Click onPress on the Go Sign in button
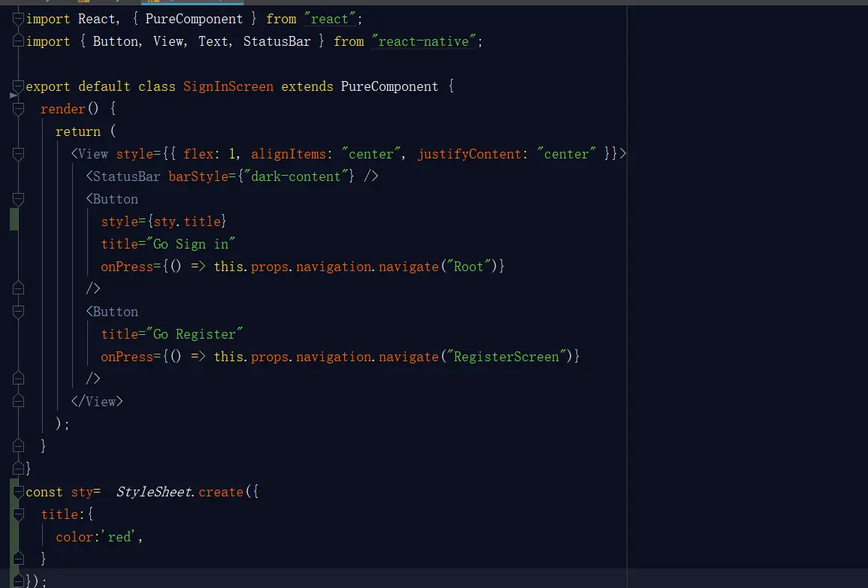This screenshot has width=868, height=588. (x=127, y=267)
